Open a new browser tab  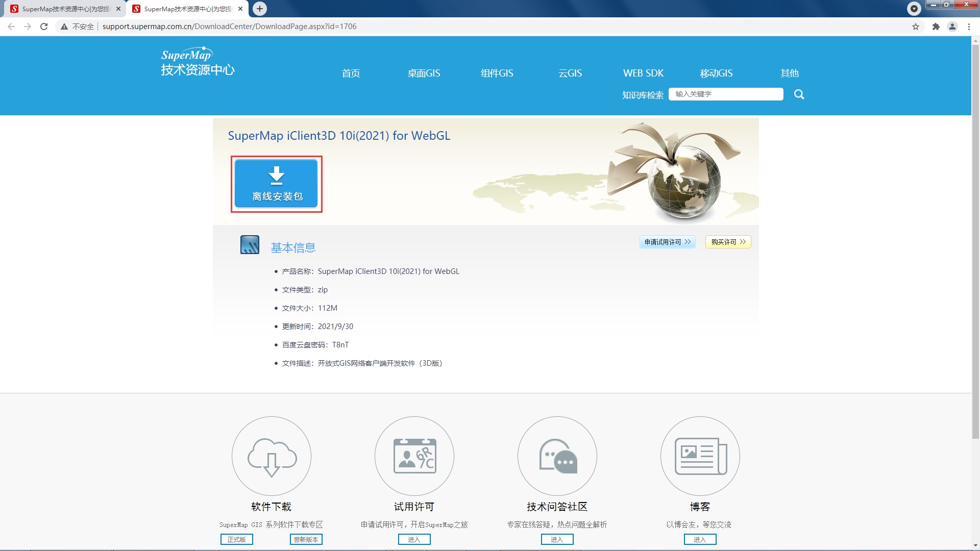[x=260, y=9]
